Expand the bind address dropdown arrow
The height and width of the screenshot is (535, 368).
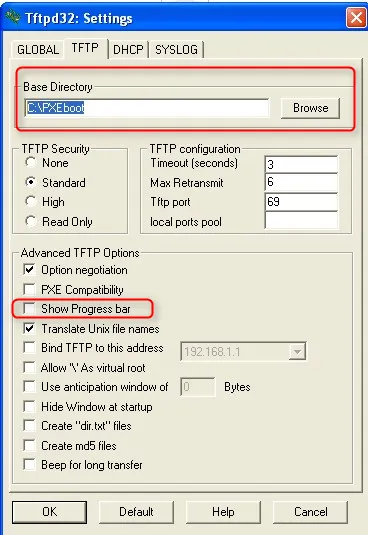[297, 351]
